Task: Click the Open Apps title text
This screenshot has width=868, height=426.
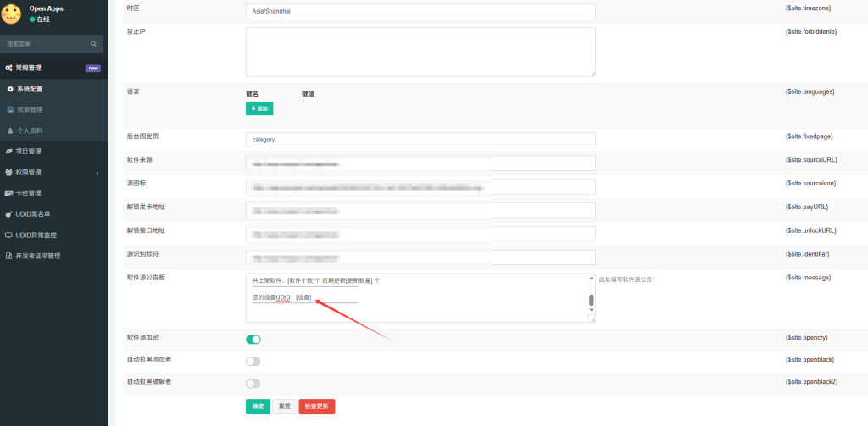Action: 47,8
